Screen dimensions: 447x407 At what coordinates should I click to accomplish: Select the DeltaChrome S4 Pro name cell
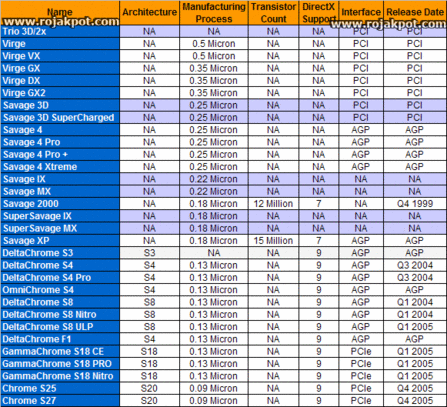[60, 278]
